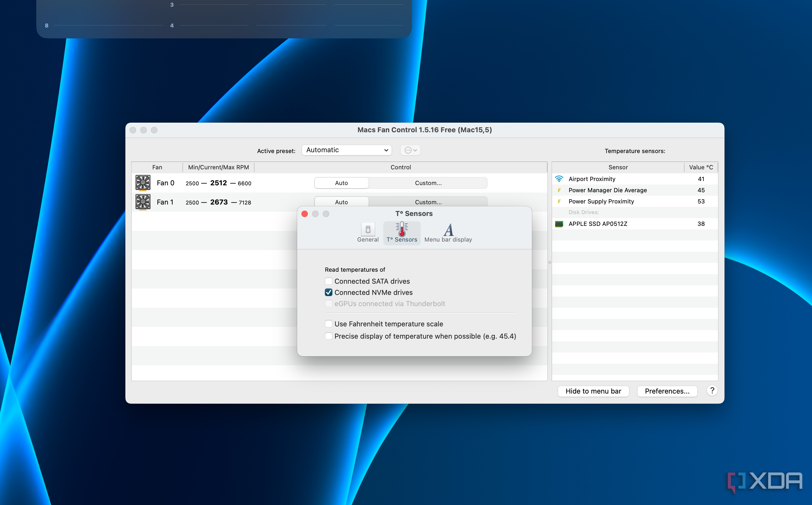Open the General preferences tab
Screen dimensions: 812x505
[368, 233]
